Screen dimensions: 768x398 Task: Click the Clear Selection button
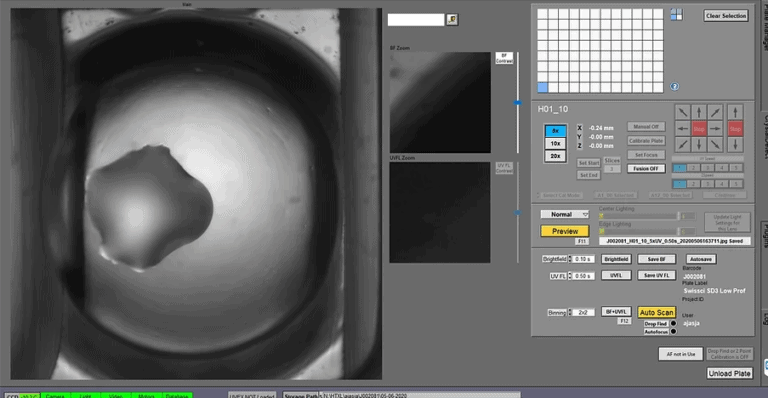[726, 16]
